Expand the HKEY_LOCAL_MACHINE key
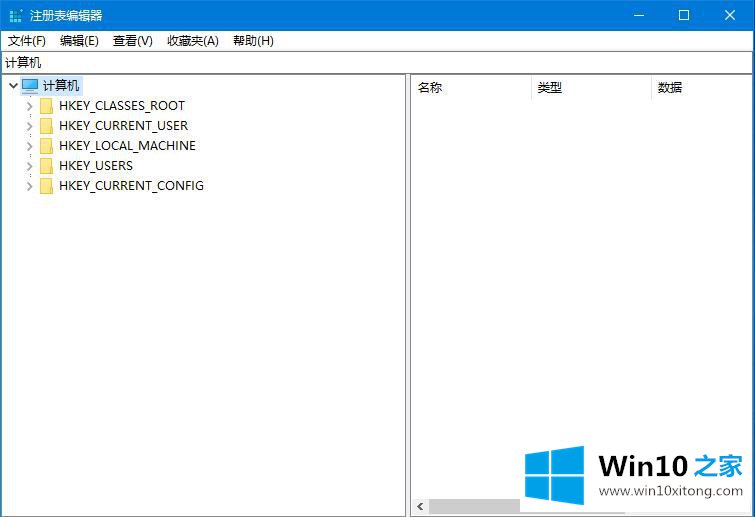This screenshot has height=517, width=755. click(x=29, y=146)
